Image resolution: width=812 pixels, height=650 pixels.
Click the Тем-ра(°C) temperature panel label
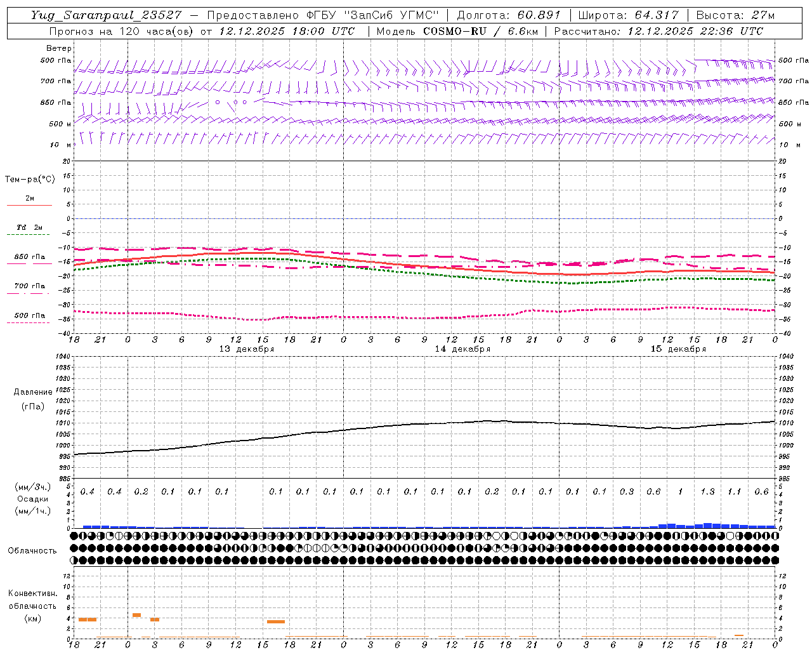pos(30,180)
